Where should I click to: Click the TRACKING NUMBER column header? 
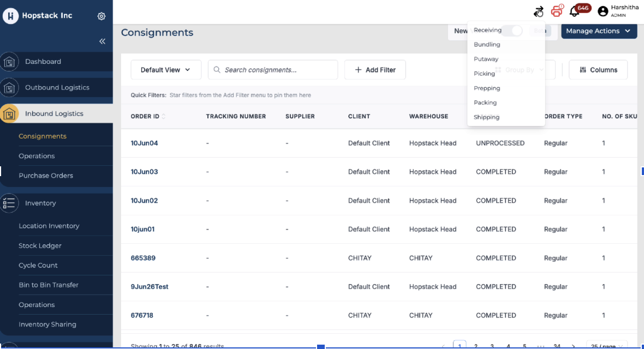point(236,117)
